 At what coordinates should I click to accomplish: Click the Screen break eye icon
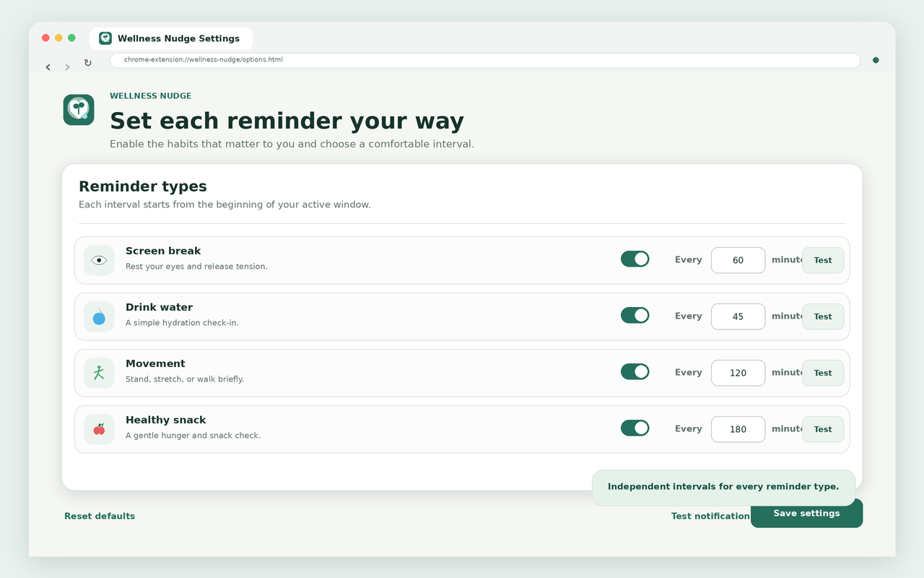click(99, 260)
